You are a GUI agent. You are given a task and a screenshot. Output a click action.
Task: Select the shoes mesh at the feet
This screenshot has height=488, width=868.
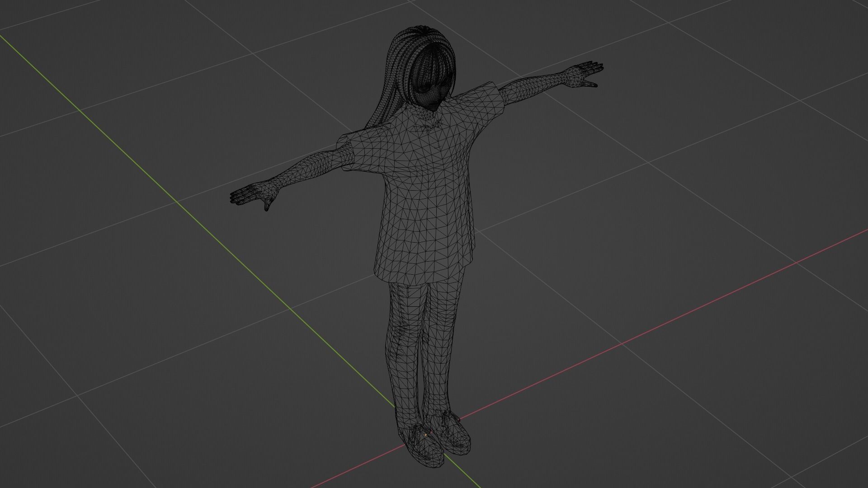click(433, 439)
